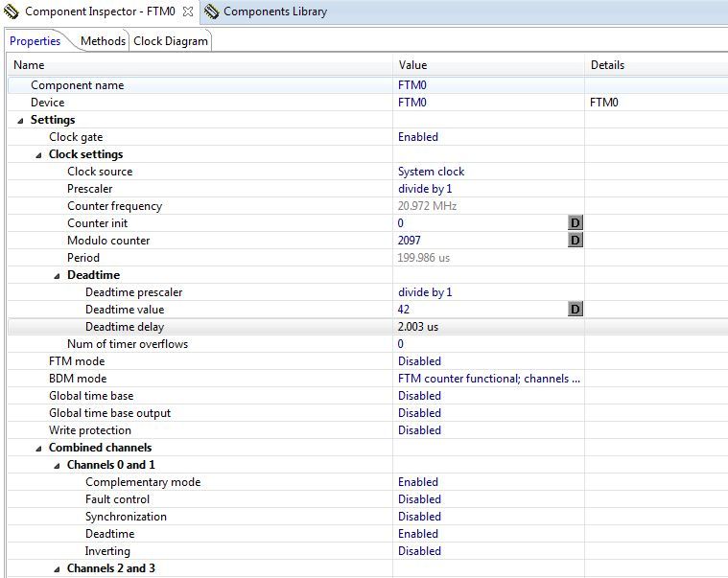Expand the Channels 2 and 3 node
Screen dimensions: 728x578
58,568
